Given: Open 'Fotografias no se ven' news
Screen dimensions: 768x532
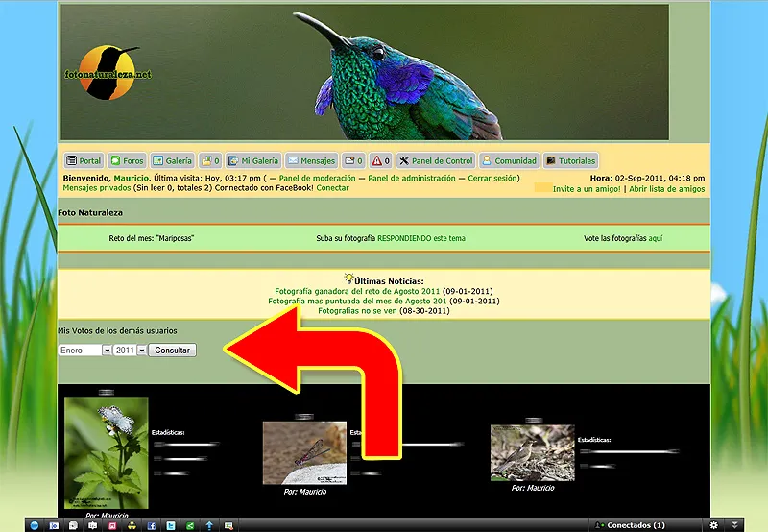Looking at the screenshot, I should (357, 310).
